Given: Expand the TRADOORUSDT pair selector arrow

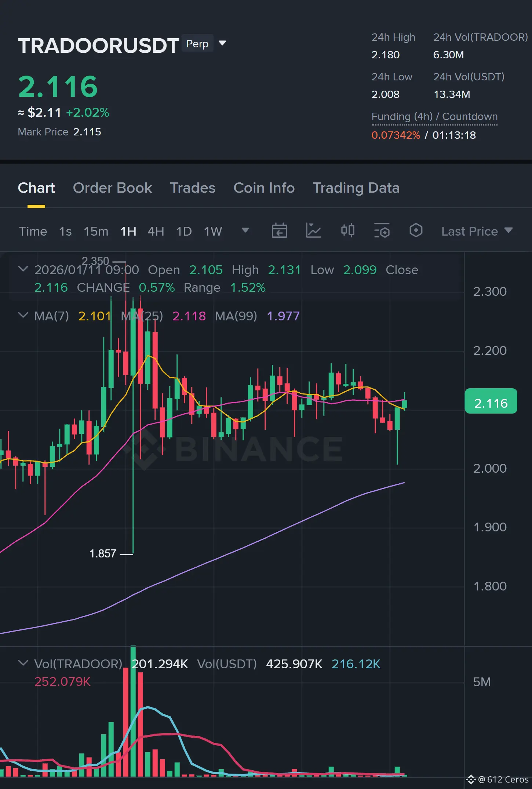Looking at the screenshot, I should [222, 43].
